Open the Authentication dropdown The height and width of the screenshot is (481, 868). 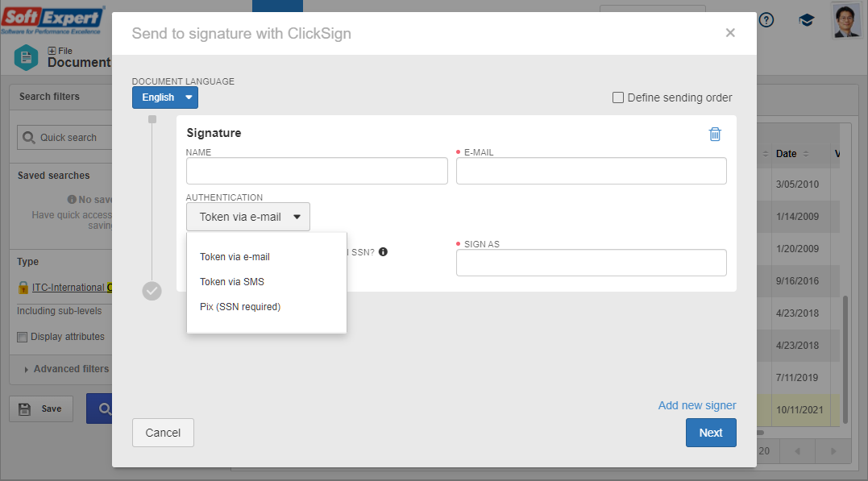[248, 217]
